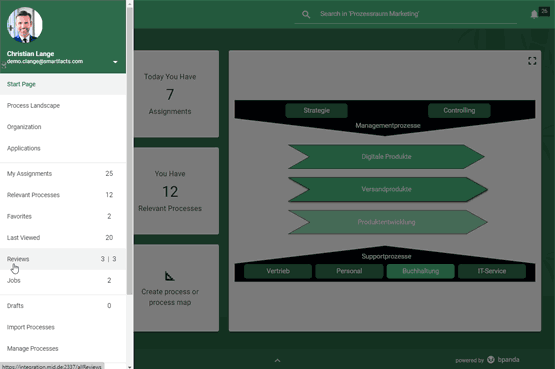This screenshot has width=555, height=369.
Task: Select the Digitale Produkte process arrow
Action: point(386,156)
